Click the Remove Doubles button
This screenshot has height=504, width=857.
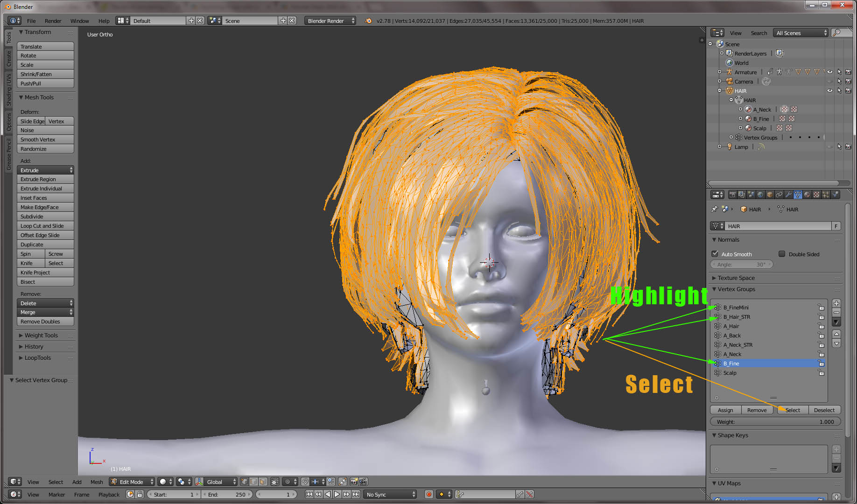coord(45,322)
